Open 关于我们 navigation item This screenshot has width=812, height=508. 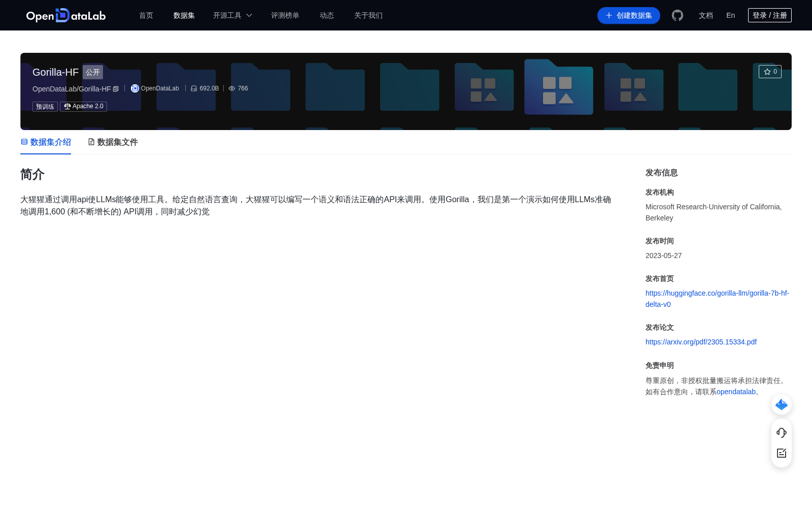(368, 15)
